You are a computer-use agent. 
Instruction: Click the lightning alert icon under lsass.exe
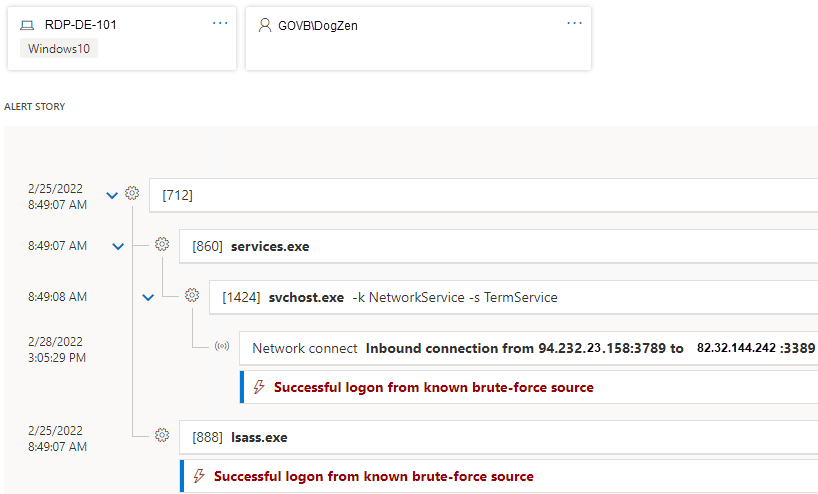pos(198,476)
